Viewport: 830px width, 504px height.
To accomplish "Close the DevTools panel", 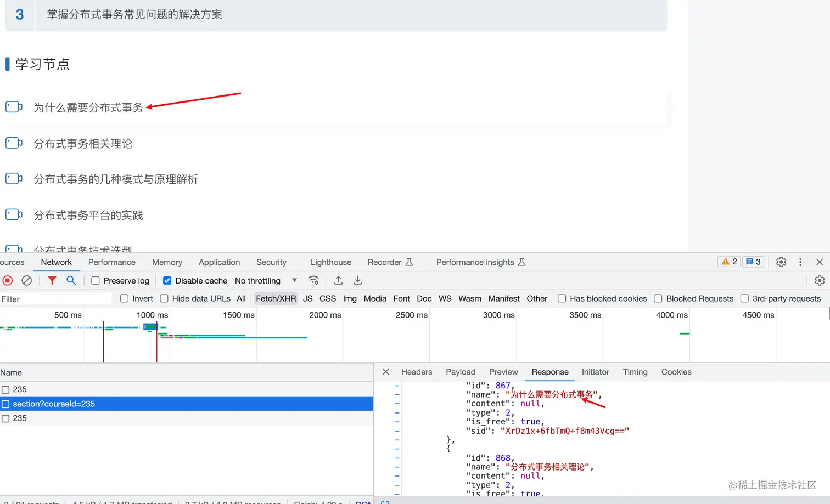I will coord(820,262).
